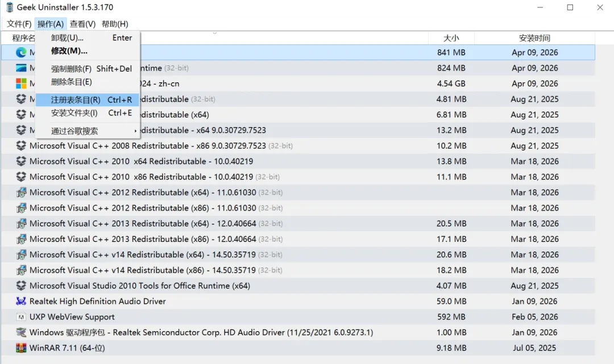
Task: Click the Microsoft Office colored squares icon
Action: tap(21, 83)
